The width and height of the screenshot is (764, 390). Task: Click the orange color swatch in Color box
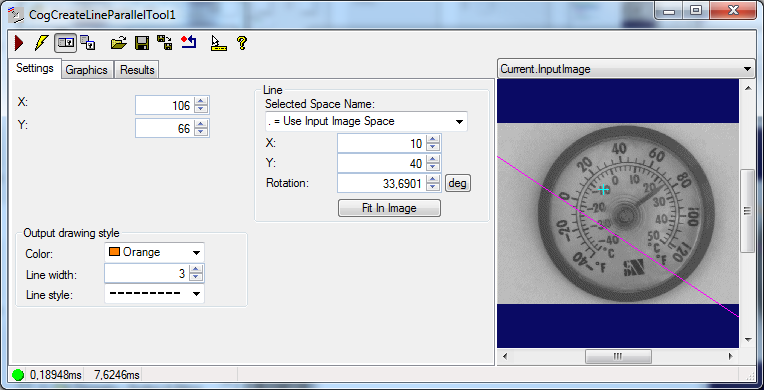coord(114,252)
